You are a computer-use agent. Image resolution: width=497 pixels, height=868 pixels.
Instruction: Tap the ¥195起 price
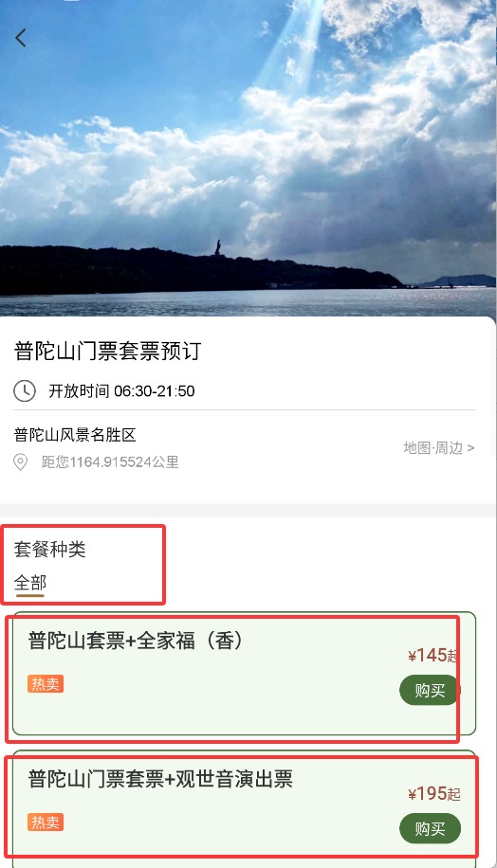coord(433,794)
